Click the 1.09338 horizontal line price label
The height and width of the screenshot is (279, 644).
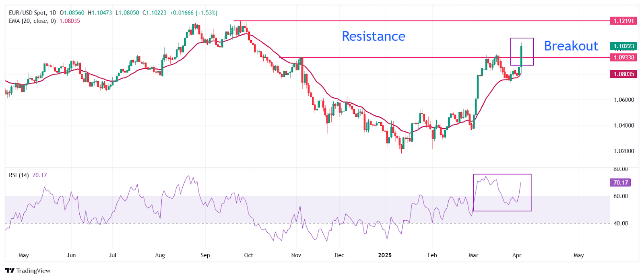tap(623, 57)
